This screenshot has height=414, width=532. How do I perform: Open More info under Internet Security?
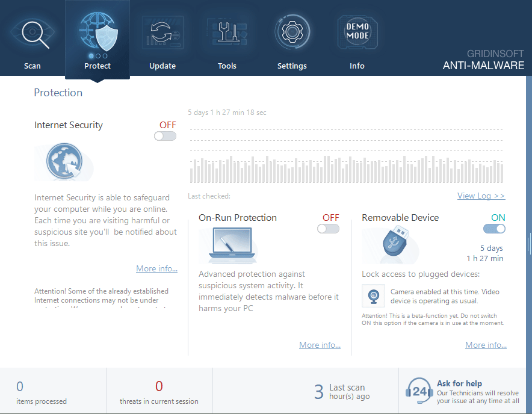click(x=156, y=269)
